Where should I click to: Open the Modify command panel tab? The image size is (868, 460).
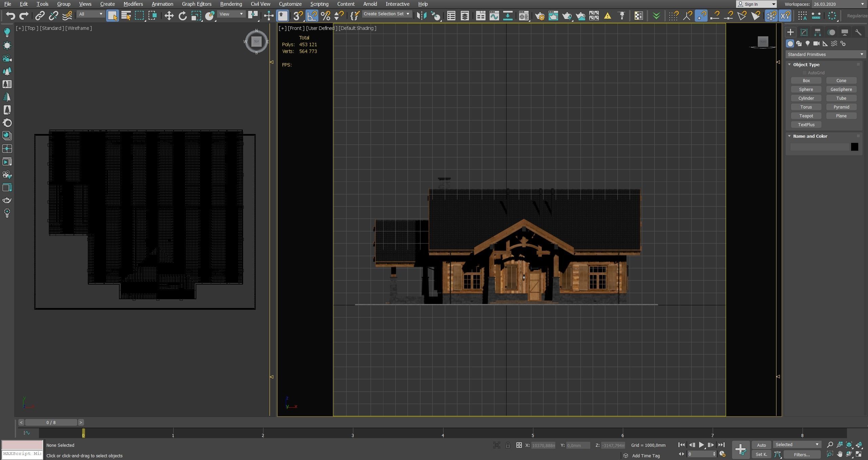click(804, 32)
